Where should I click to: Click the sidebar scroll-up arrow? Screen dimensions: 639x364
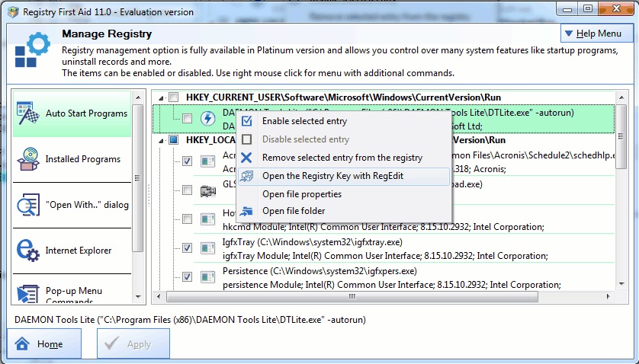pos(138,97)
